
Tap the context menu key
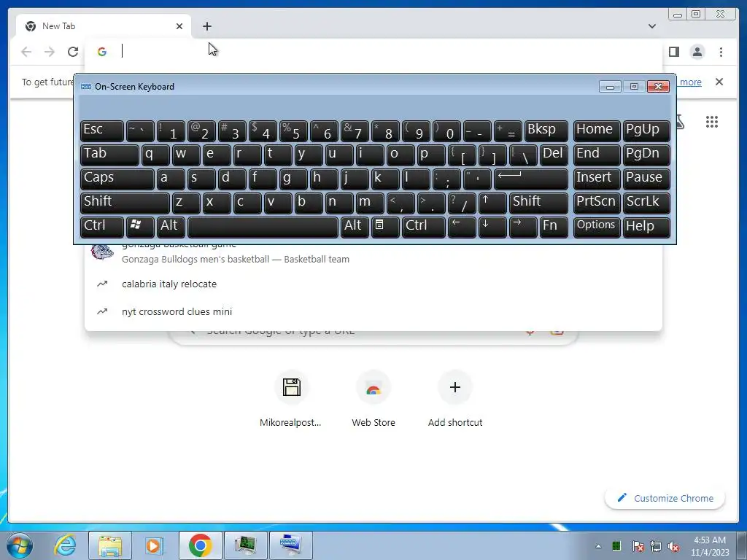pos(385,227)
